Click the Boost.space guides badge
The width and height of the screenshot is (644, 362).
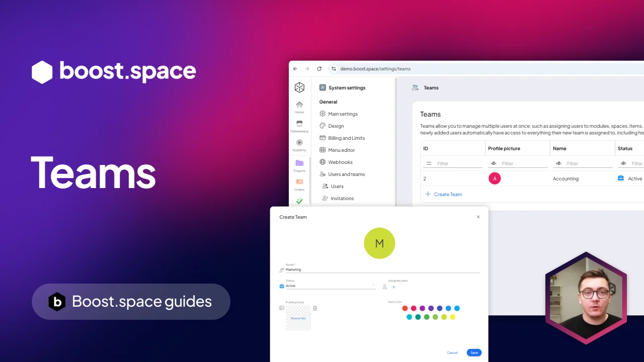(x=131, y=302)
